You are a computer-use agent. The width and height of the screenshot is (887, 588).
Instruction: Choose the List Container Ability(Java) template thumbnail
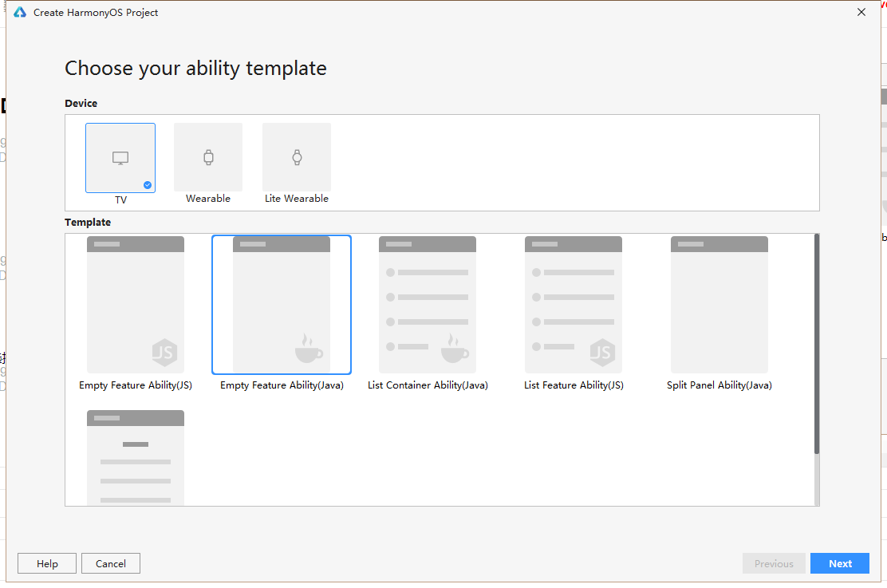coord(427,305)
